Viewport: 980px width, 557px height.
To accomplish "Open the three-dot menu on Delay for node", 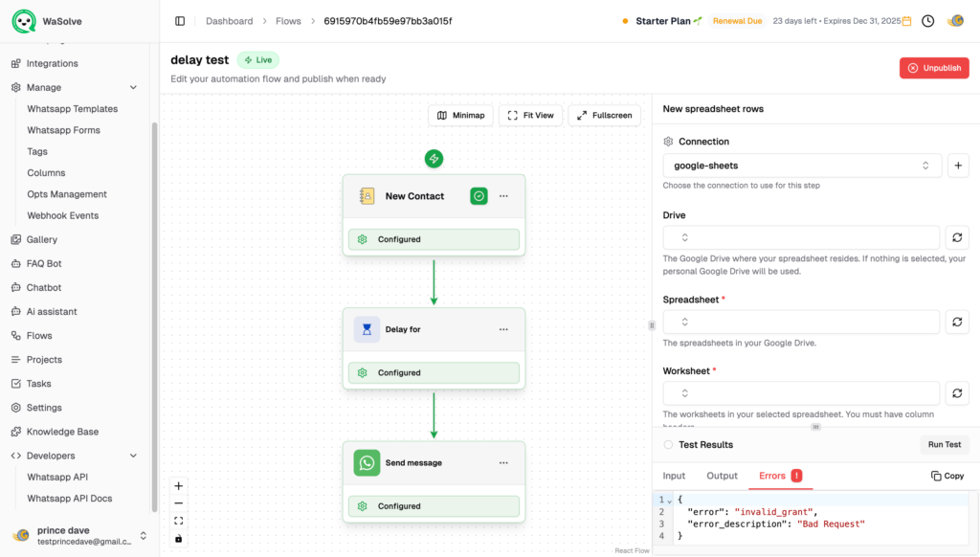I will (503, 329).
